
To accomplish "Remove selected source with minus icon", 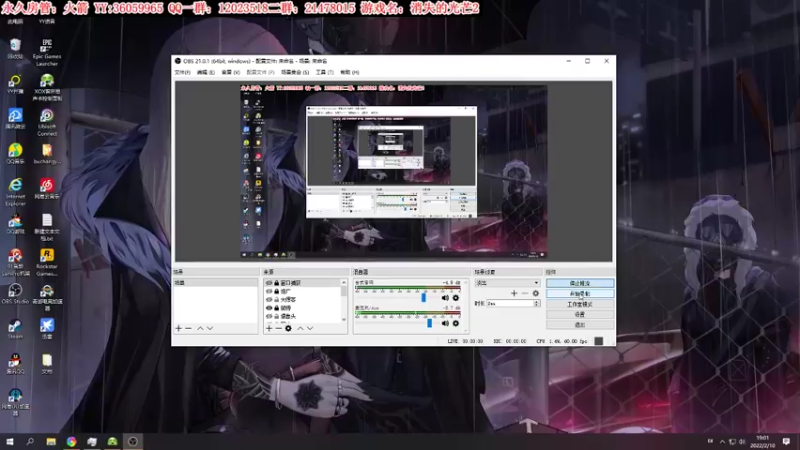I will click(x=279, y=328).
